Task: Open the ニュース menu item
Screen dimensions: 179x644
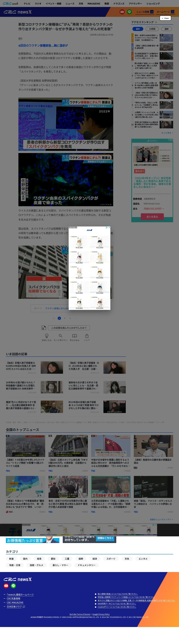Action: pos(70,4)
